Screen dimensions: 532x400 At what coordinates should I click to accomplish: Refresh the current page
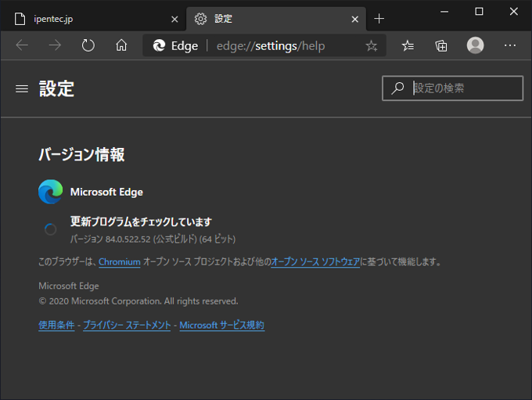click(88, 45)
